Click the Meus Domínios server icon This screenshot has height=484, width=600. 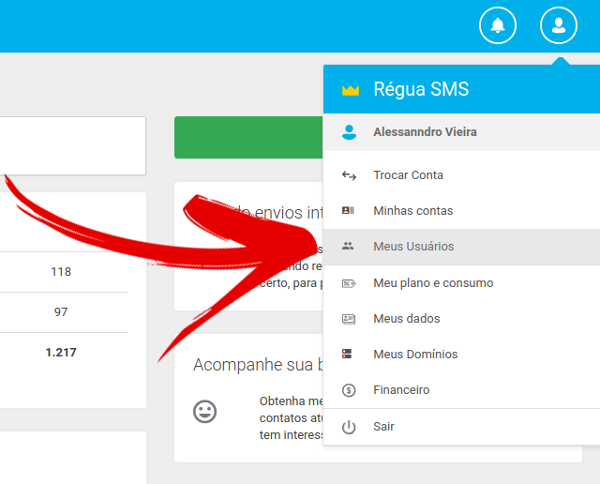click(x=349, y=354)
